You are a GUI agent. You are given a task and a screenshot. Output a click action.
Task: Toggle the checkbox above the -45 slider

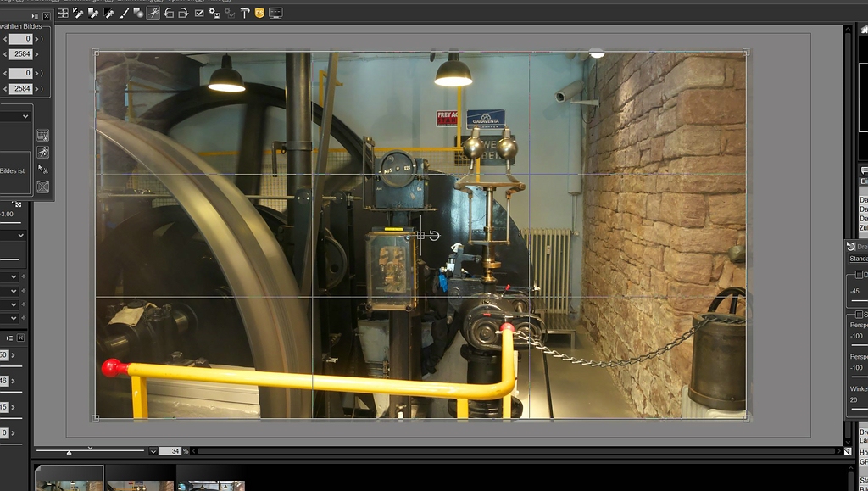click(859, 276)
